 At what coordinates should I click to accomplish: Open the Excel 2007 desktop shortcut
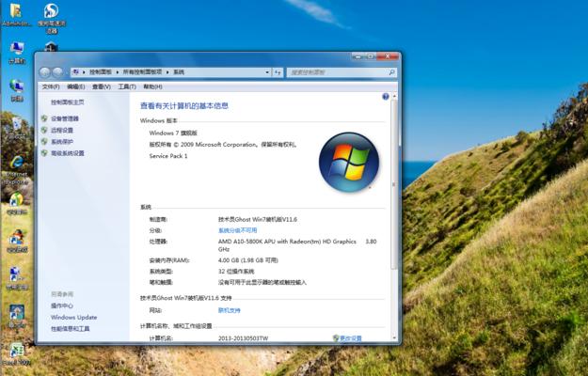coord(17,353)
